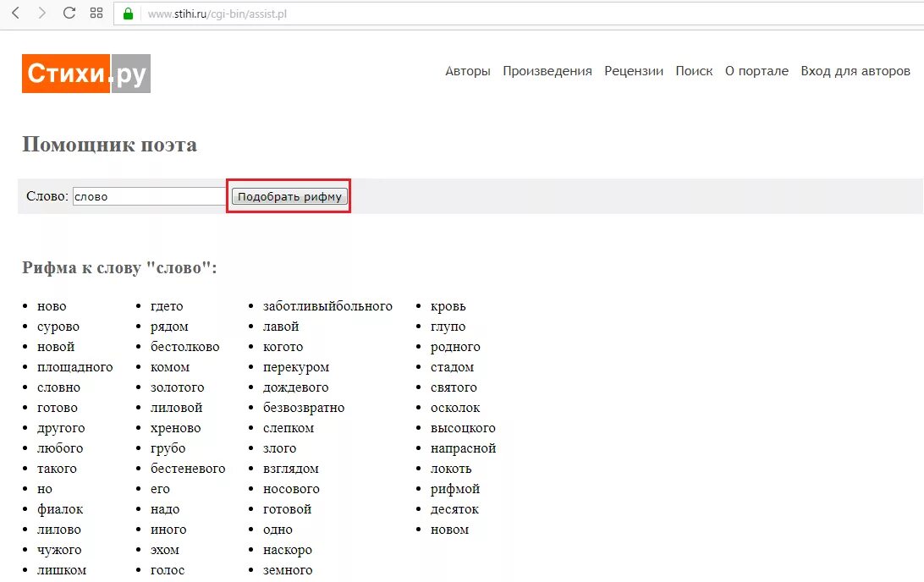Screen dimensions: 924x582
Task: Select rhyme word "другого"
Action: [61, 428]
